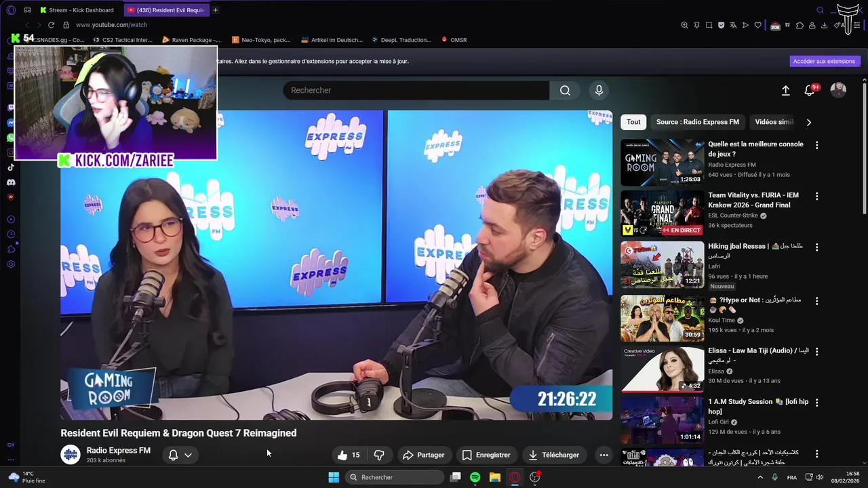Open the Hiking jbal Ressas video thumbnail
868x488 pixels.
[663, 265]
